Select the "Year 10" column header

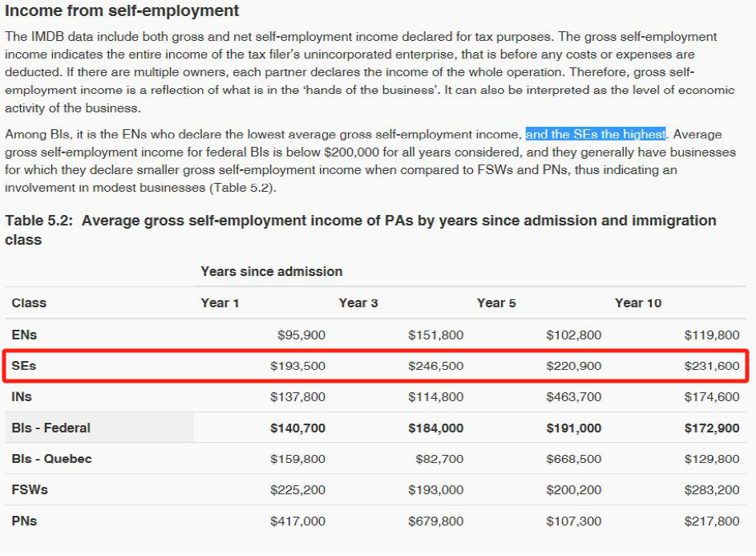pyautogui.click(x=638, y=302)
